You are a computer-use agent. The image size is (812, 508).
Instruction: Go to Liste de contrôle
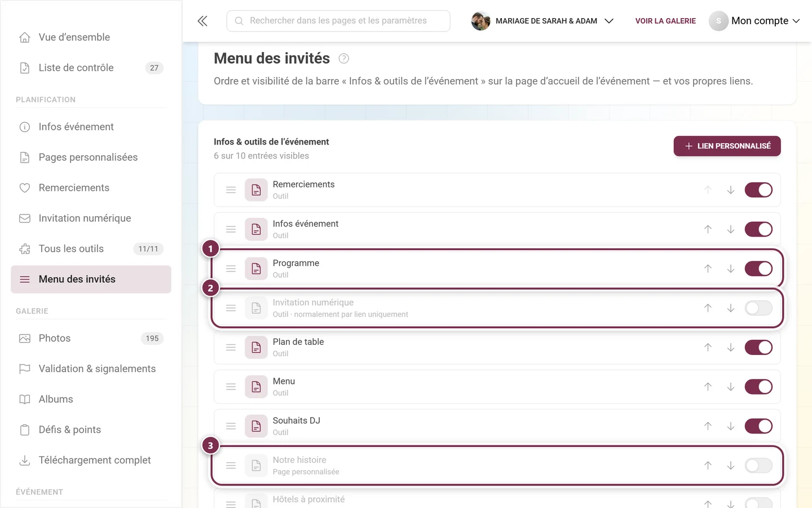[91, 68]
